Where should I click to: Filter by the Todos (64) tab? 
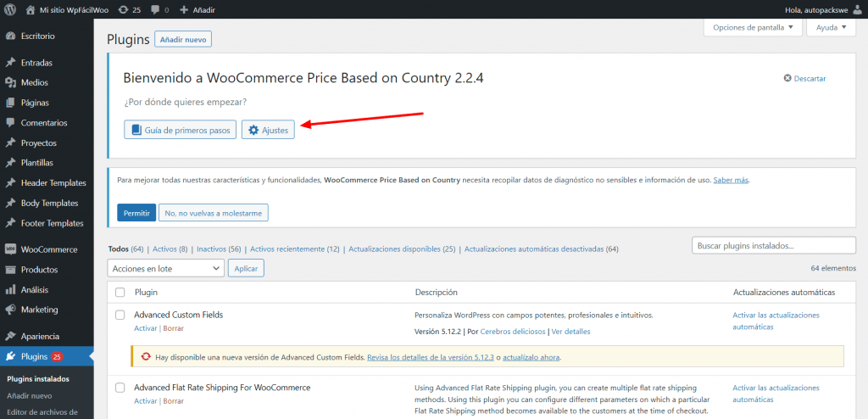[x=125, y=249]
